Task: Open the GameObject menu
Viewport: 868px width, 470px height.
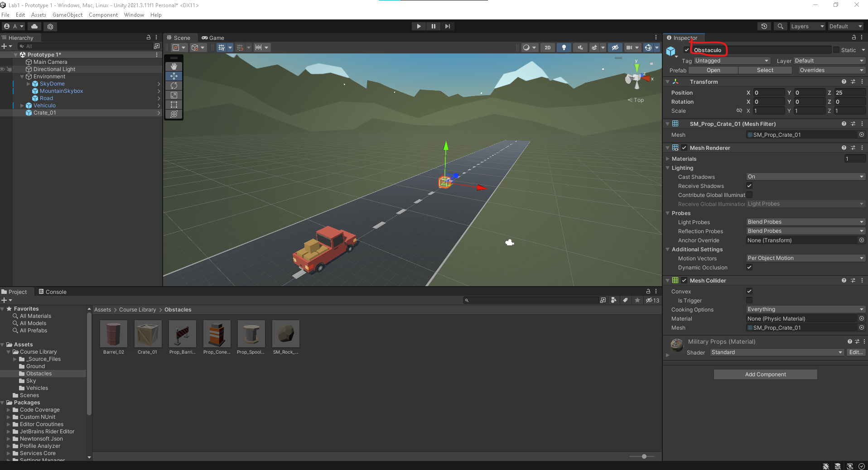Action: coord(68,15)
